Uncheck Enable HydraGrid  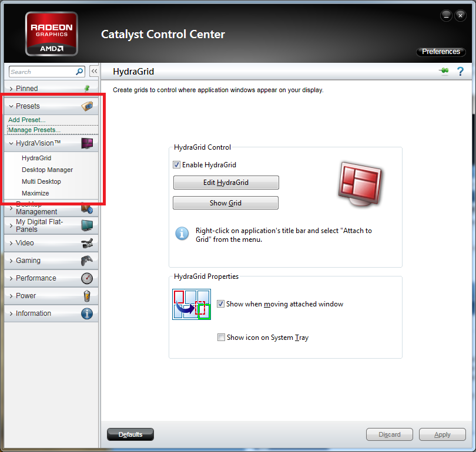(x=176, y=164)
